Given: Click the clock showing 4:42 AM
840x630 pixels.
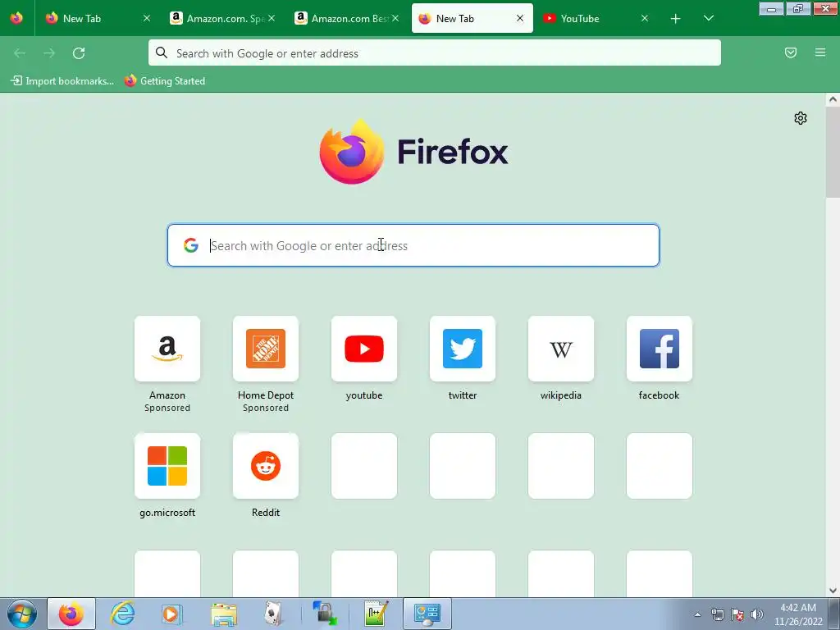Looking at the screenshot, I should pyautogui.click(x=798, y=608).
